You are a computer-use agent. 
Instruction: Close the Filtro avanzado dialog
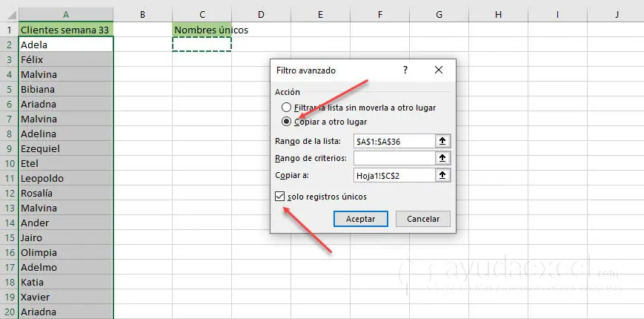pos(439,70)
